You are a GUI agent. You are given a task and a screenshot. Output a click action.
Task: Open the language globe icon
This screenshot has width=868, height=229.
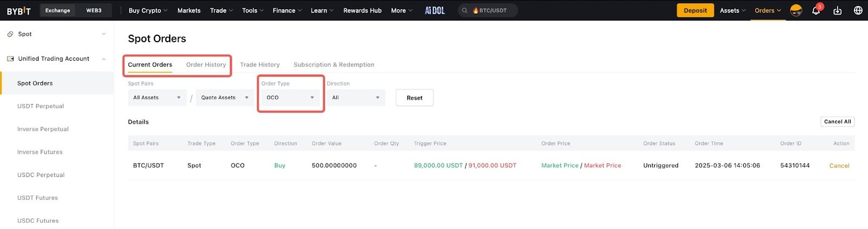coord(858,11)
